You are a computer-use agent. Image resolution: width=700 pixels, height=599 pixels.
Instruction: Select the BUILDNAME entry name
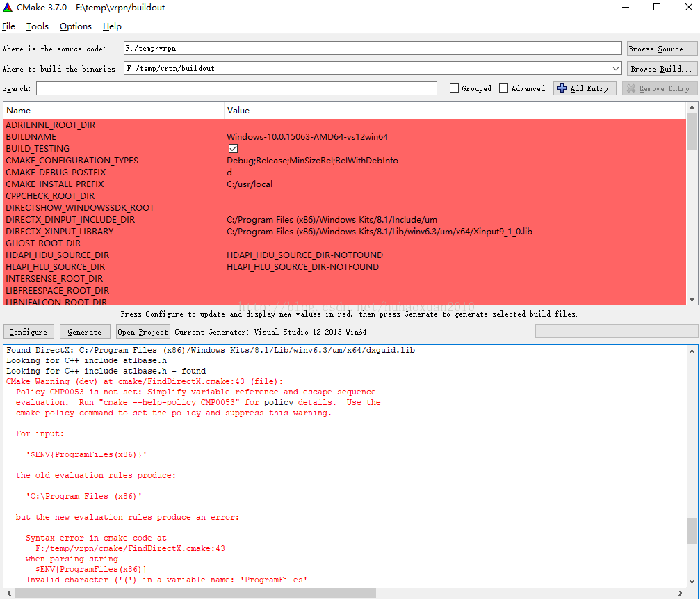tap(31, 136)
